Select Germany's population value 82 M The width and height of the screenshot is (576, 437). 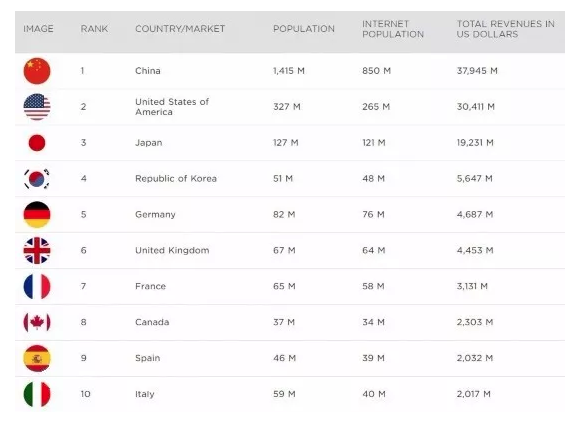(x=284, y=214)
